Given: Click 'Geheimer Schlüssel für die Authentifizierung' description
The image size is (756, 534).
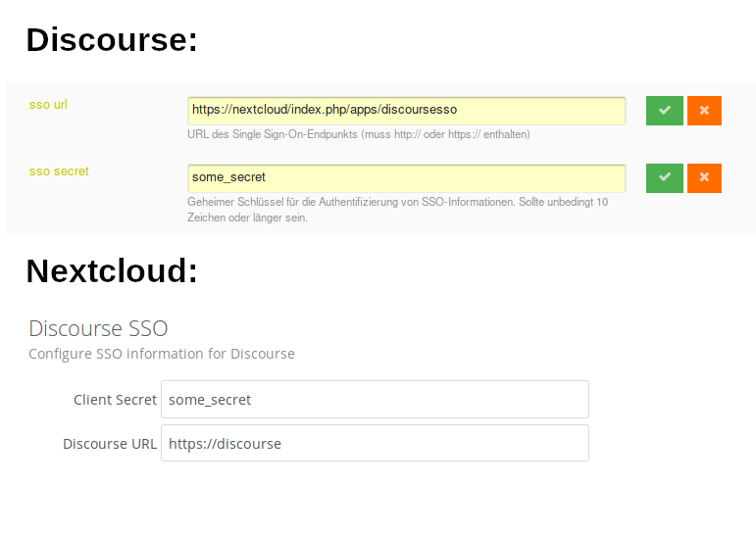Looking at the screenshot, I should (x=398, y=210).
